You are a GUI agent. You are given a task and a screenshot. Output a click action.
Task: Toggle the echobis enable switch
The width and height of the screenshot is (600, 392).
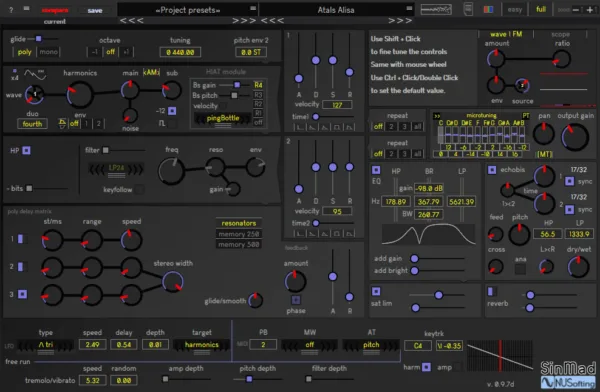pyautogui.click(x=492, y=170)
